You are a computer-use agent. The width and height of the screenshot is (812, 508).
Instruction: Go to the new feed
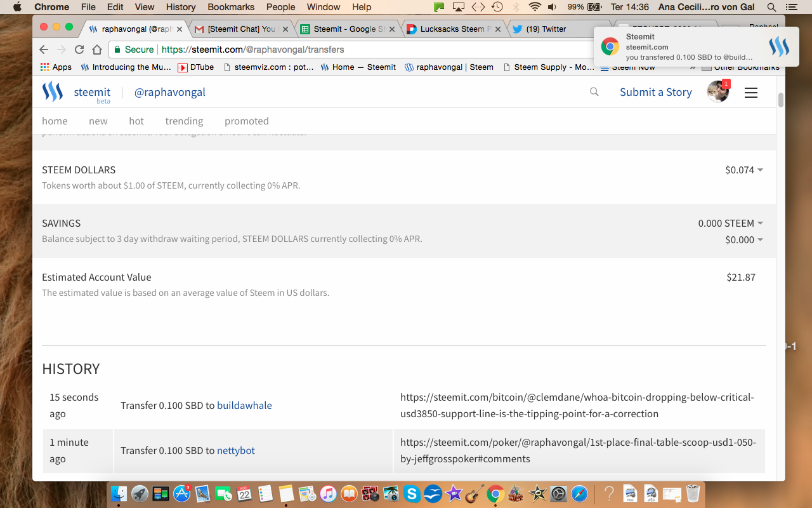tap(98, 121)
